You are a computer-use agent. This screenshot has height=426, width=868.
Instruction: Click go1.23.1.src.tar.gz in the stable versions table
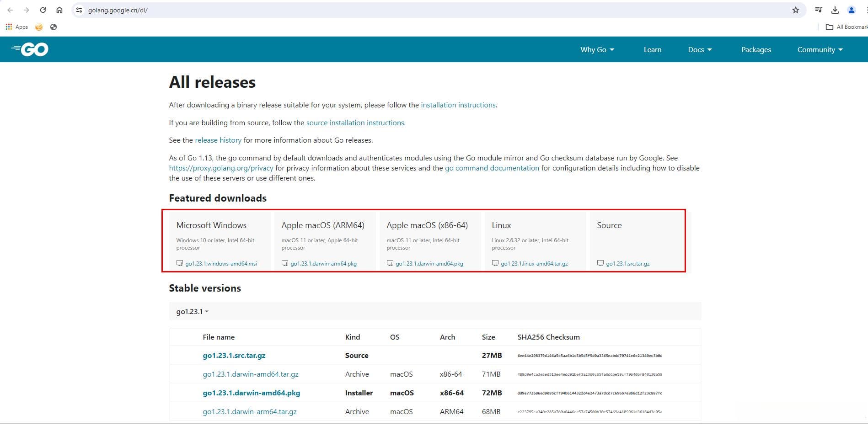point(234,356)
